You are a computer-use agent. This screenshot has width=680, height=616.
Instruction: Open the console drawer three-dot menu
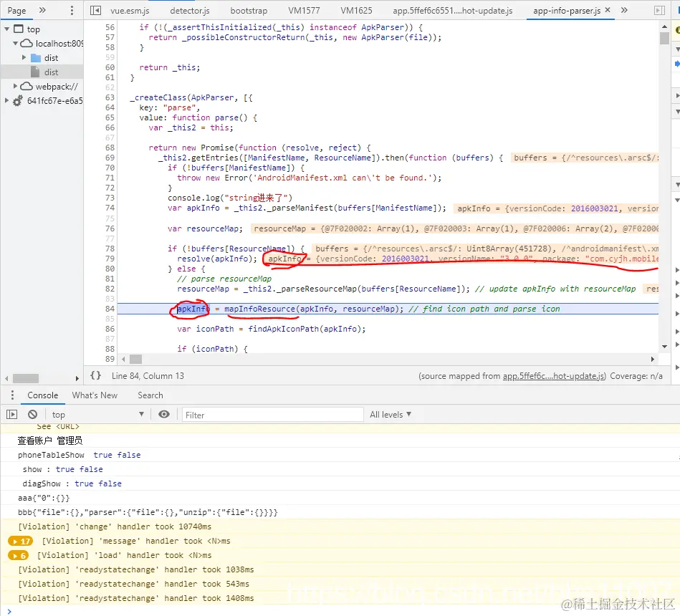pyautogui.click(x=12, y=395)
